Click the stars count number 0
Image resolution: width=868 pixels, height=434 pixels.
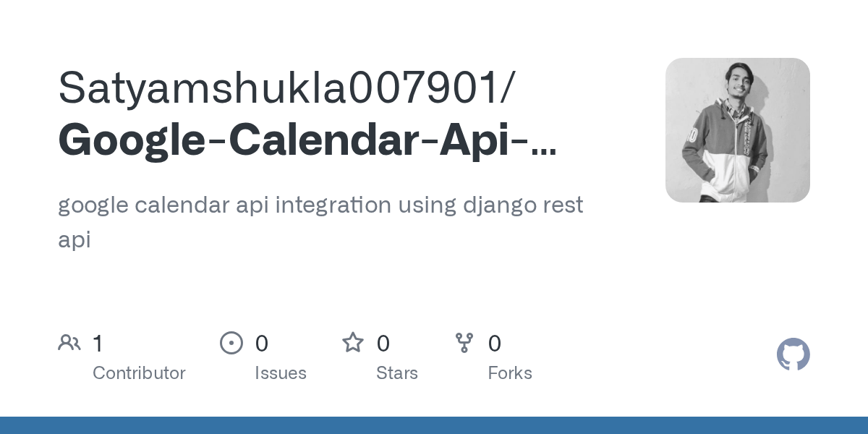point(383,344)
